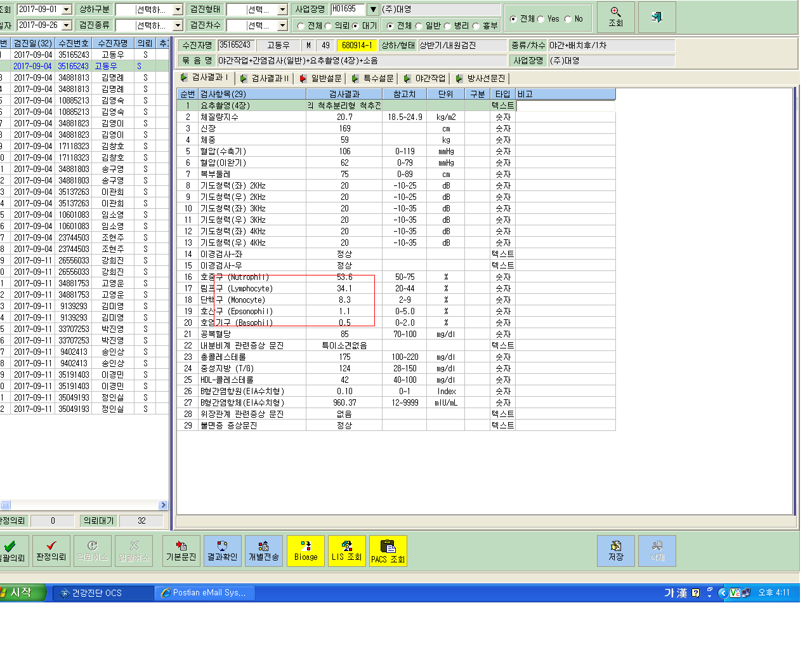Click the 개별전송 icon button
Screen dimensions: 812x650
264,550
